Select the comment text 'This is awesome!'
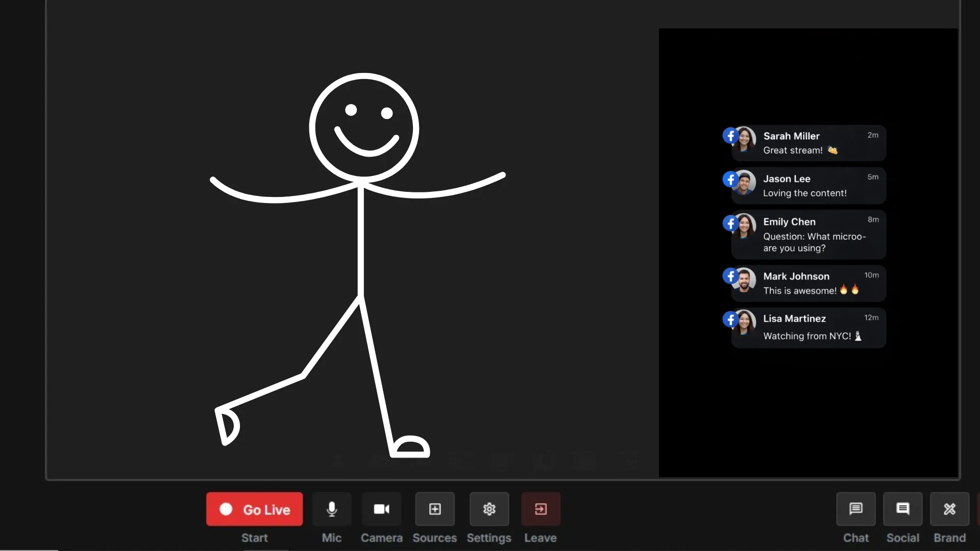Screen dimensions: 980x551 (800, 291)
